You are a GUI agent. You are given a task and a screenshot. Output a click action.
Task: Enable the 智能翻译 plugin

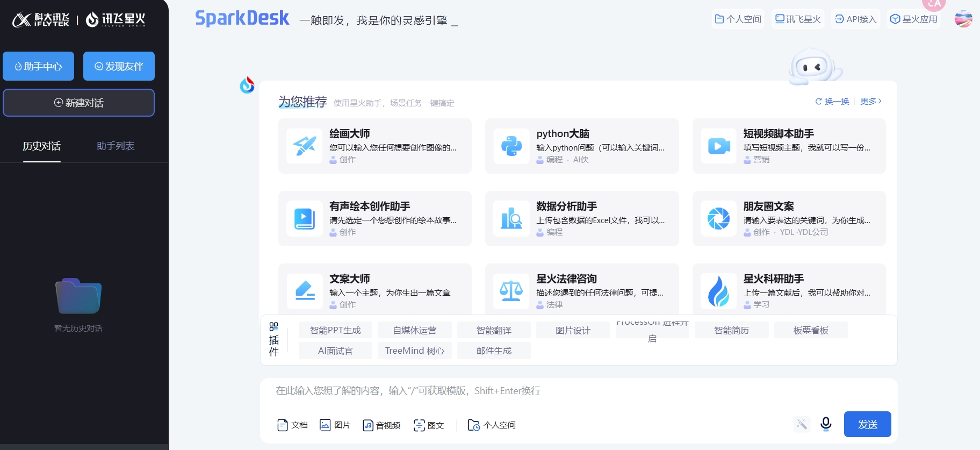(x=494, y=330)
